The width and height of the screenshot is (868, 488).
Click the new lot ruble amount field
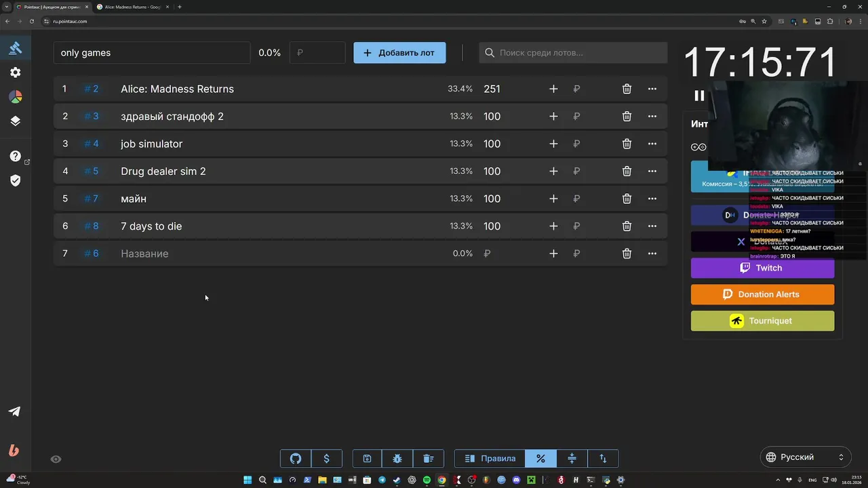point(317,53)
